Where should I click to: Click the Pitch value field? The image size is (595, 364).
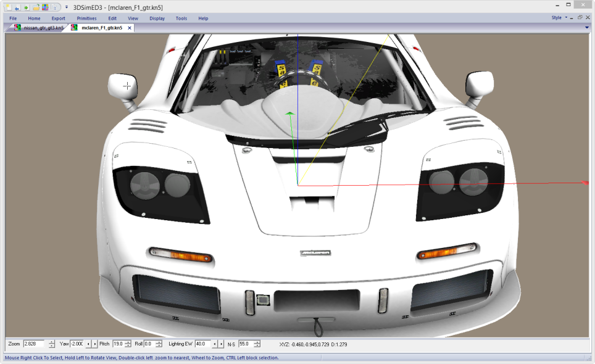coord(119,344)
